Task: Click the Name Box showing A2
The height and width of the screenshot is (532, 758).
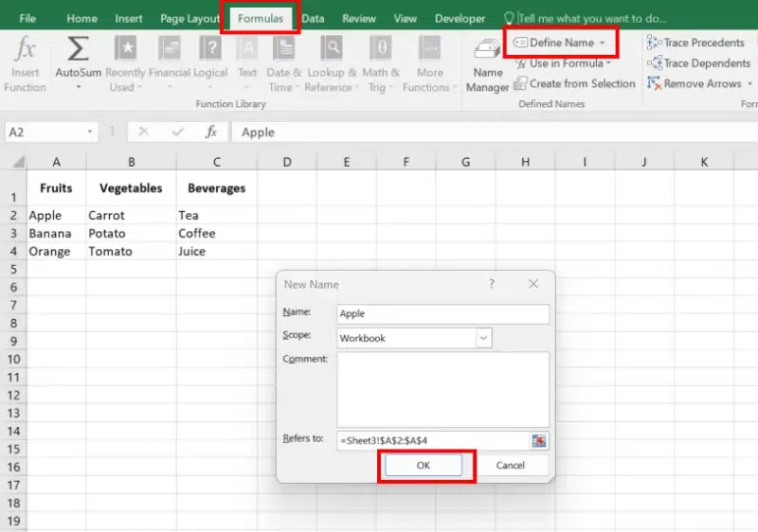Action: 45,132
